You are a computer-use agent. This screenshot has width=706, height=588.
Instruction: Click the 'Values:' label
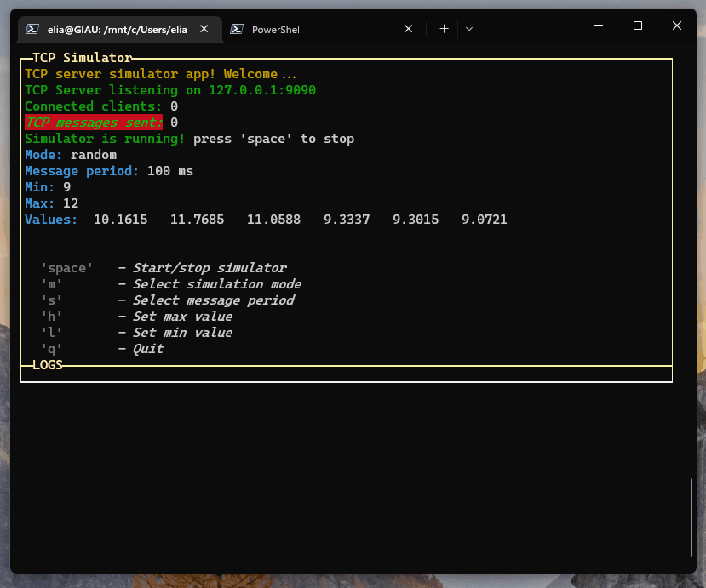point(51,220)
